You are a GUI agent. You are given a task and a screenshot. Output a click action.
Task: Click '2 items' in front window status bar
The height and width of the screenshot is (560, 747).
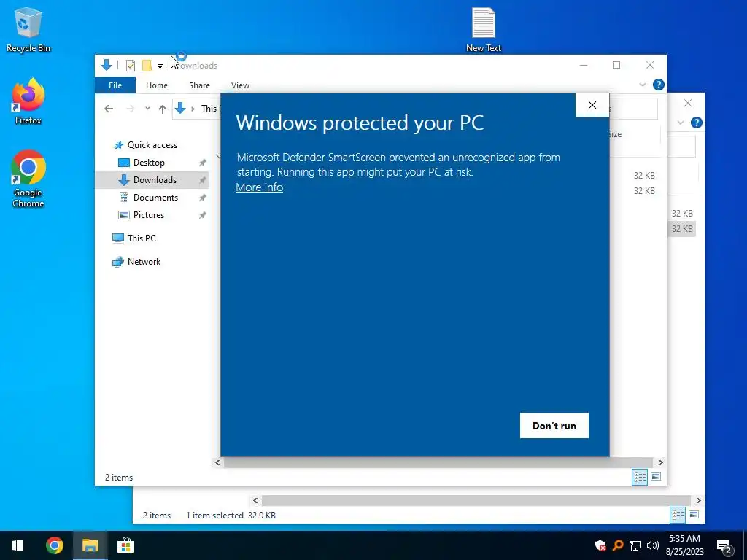119,478
